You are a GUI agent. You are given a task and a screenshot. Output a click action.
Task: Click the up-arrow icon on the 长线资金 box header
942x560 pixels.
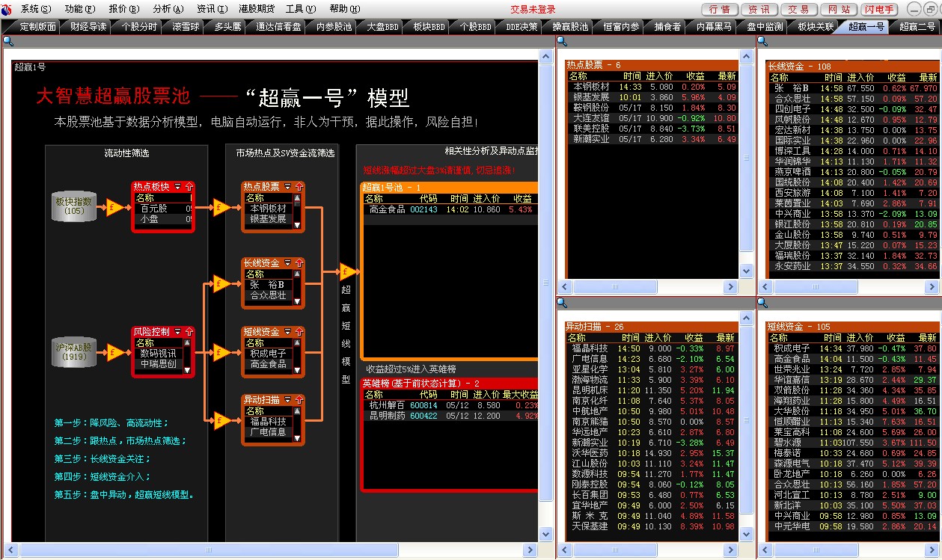[x=299, y=262]
